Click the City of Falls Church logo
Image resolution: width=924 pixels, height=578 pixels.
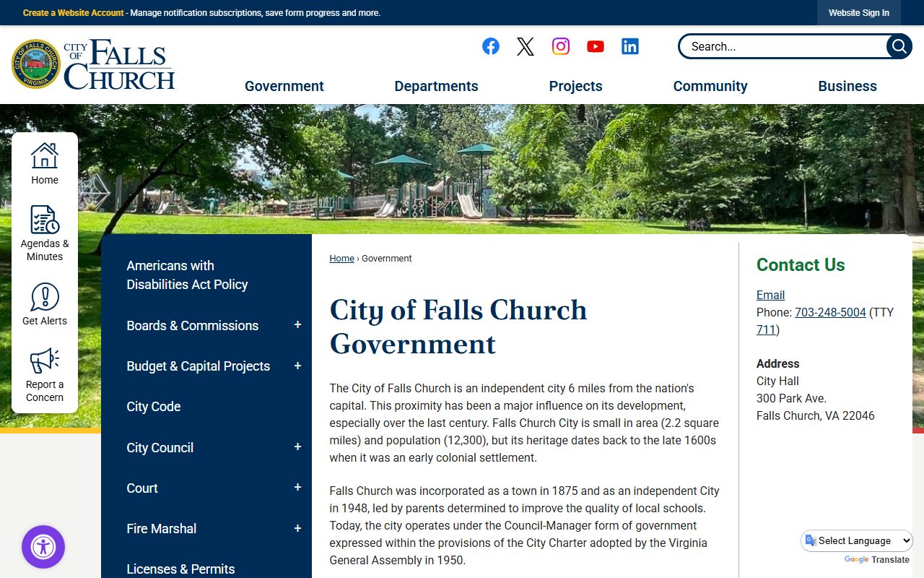(93, 64)
